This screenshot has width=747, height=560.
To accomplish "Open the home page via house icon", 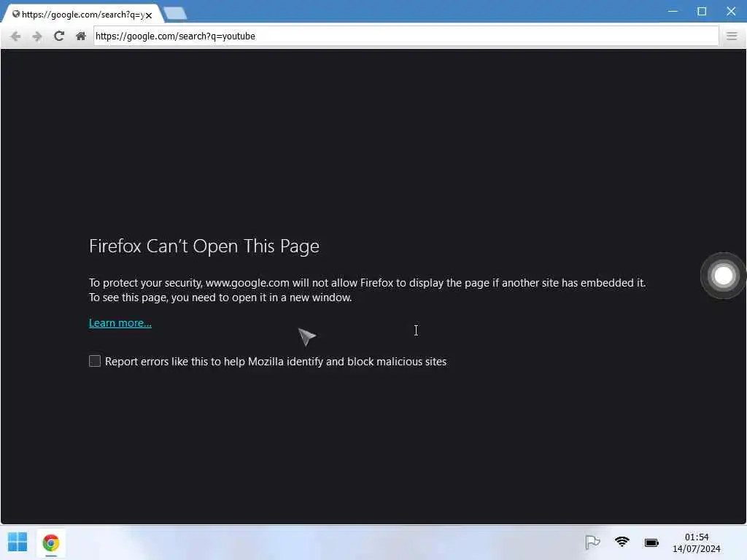I will pos(80,36).
